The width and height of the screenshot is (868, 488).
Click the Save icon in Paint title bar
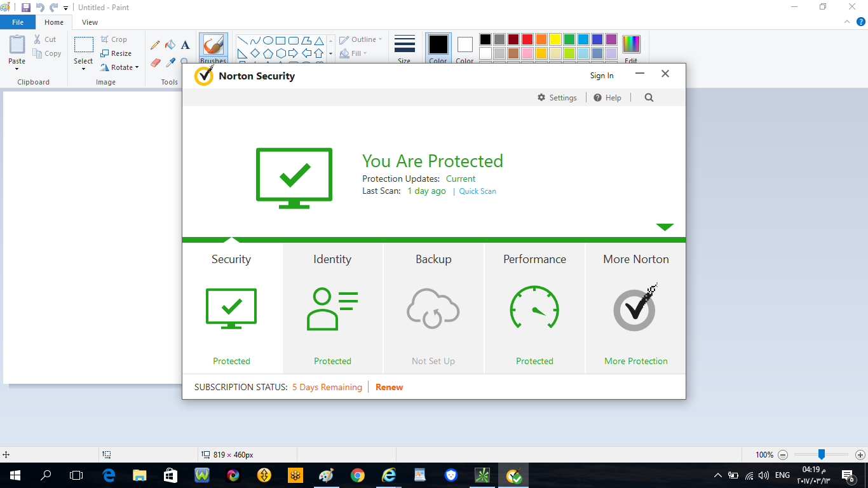click(26, 8)
